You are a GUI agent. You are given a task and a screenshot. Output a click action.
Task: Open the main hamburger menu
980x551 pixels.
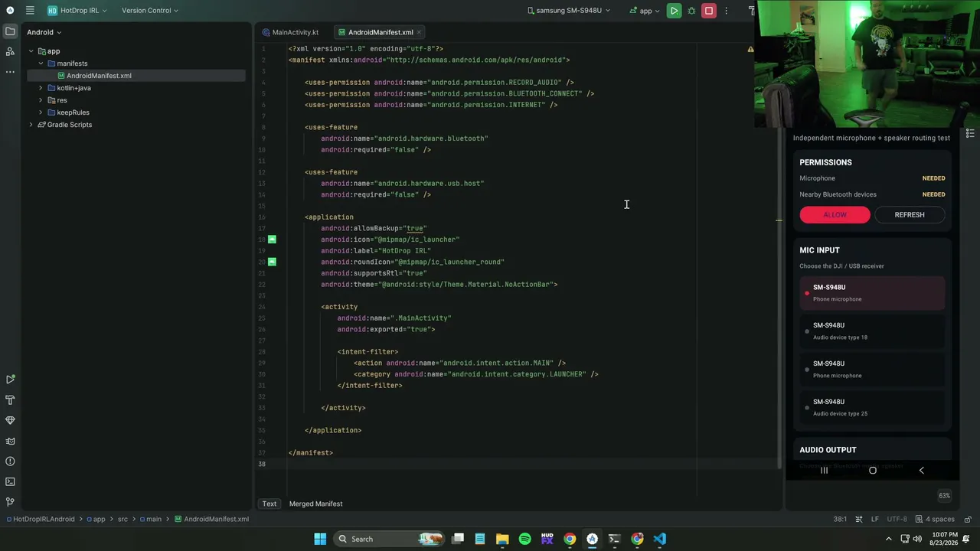[x=30, y=11]
